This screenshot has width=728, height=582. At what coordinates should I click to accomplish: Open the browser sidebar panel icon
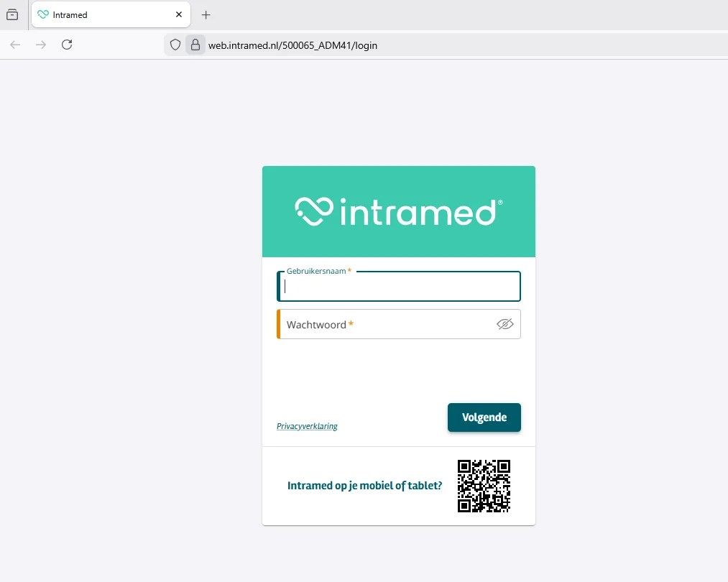click(x=11, y=14)
